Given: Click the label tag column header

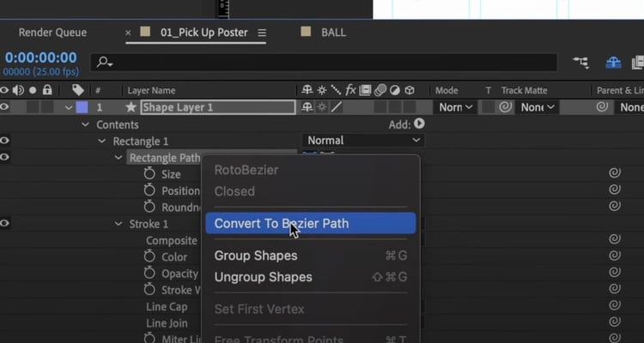Looking at the screenshot, I should pyautogui.click(x=78, y=90).
